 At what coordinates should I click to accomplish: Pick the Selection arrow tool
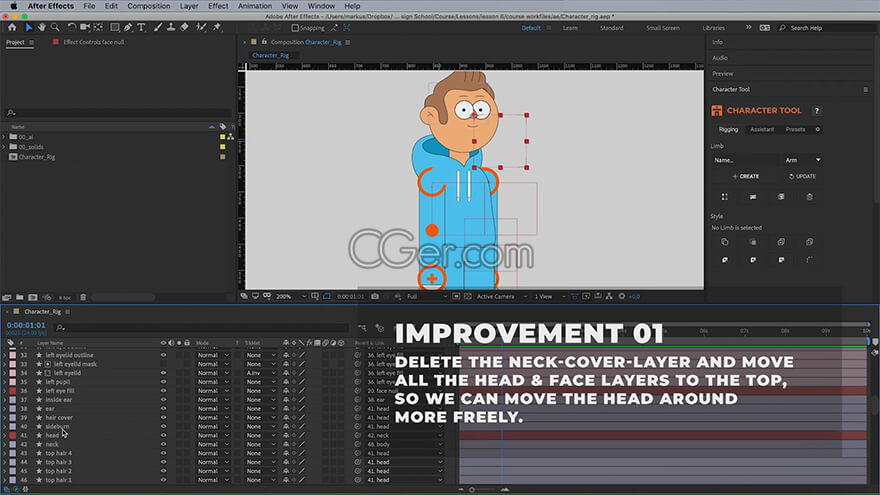pos(29,27)
